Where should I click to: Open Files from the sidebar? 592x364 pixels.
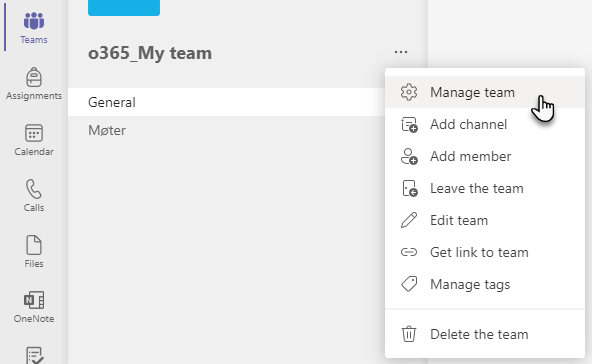(x=34, y=251)
